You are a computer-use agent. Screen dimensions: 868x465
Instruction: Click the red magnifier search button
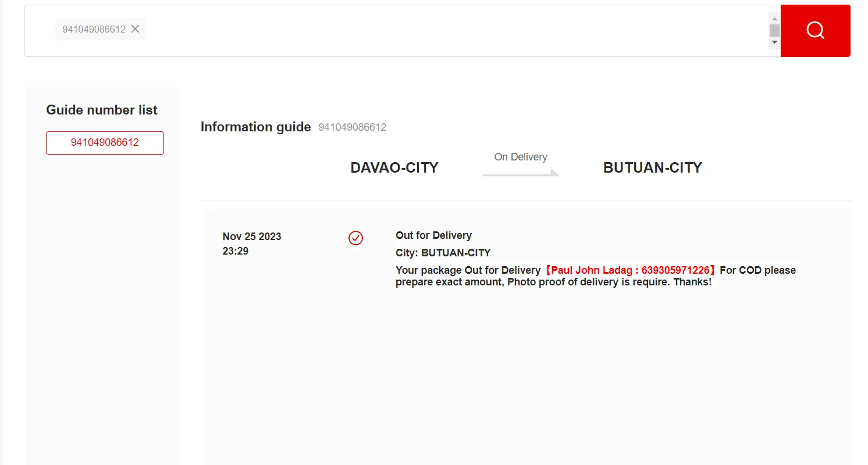point(815,31)
